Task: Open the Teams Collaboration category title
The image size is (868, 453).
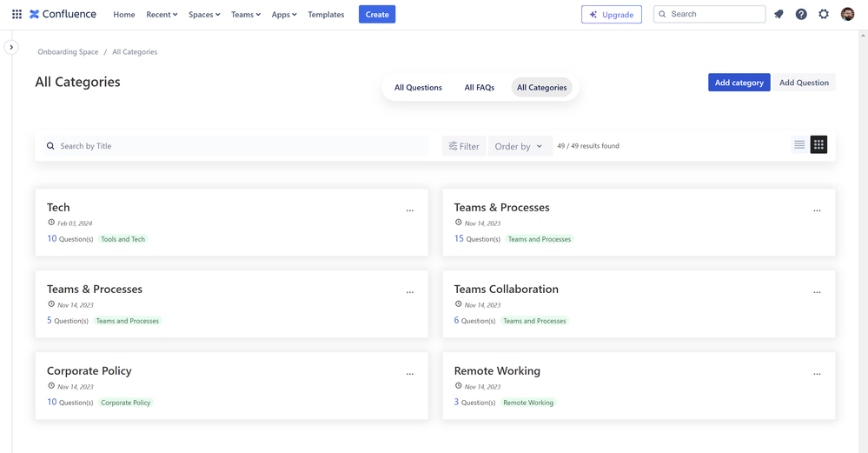Action: [x=506, y=289]
